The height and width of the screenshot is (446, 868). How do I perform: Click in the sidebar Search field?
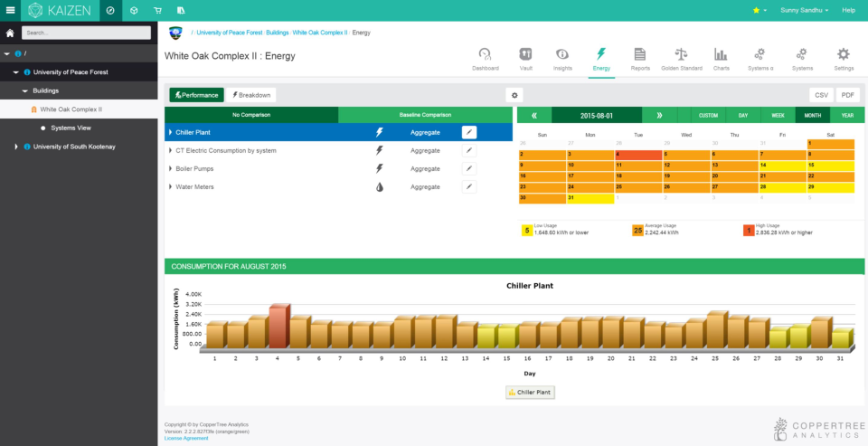tap(87, 33)
